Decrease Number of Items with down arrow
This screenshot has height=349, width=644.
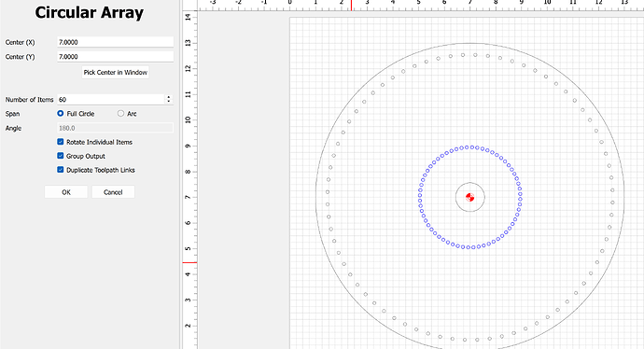pos(168,101)
